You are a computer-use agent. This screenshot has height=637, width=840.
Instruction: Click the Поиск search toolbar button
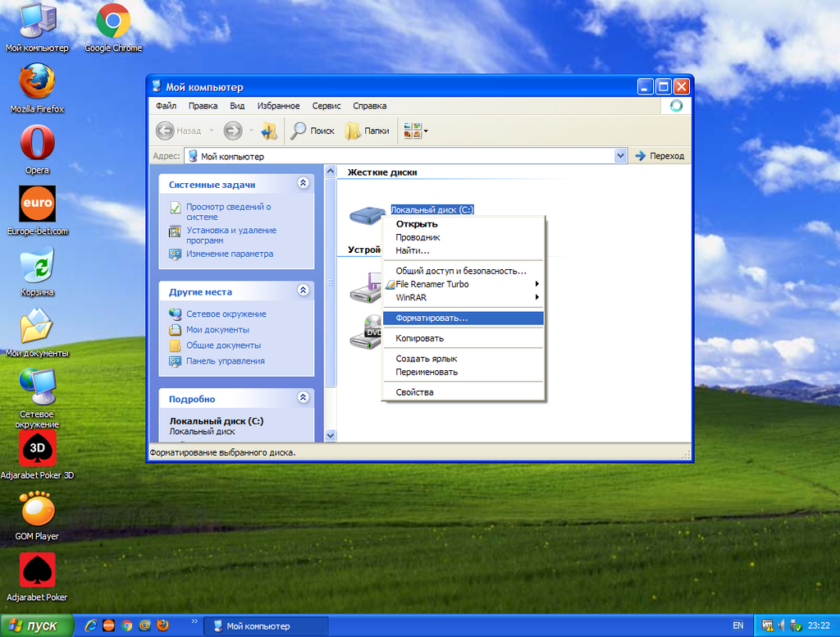tap(313, 131)
